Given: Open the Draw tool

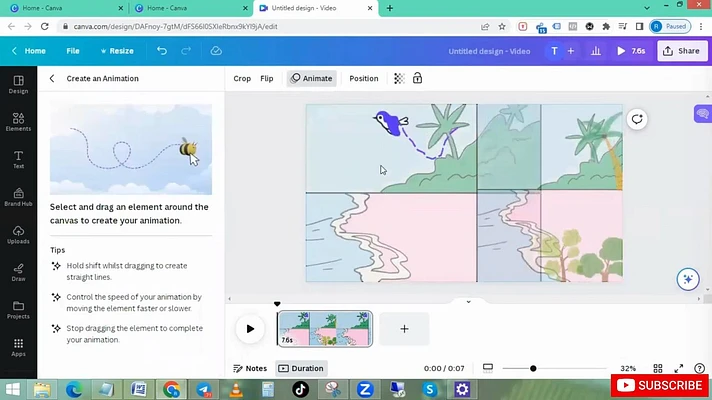Looking at the screenshot, I should [18, 272].
